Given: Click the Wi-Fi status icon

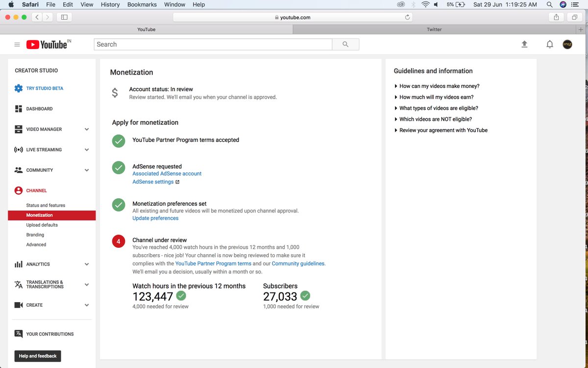Looking at the screenshot, I should (x=425, y=4).
